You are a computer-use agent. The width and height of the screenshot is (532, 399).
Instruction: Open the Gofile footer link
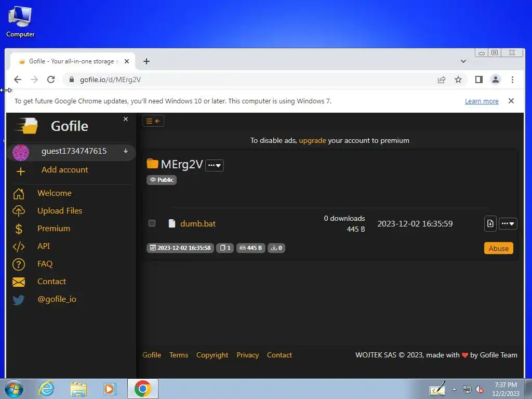click(152, 355)
